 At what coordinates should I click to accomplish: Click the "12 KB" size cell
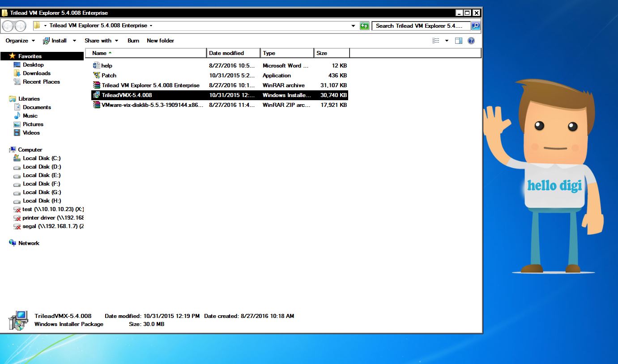[339, 66]
